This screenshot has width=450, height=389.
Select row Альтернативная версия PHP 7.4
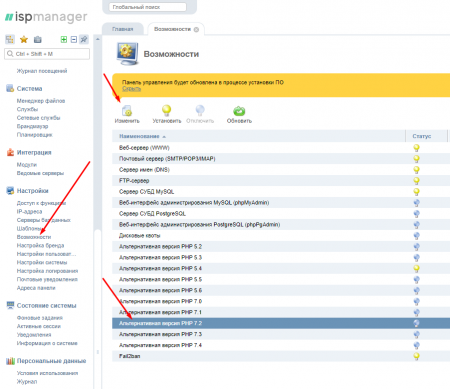tap(281, 345)
